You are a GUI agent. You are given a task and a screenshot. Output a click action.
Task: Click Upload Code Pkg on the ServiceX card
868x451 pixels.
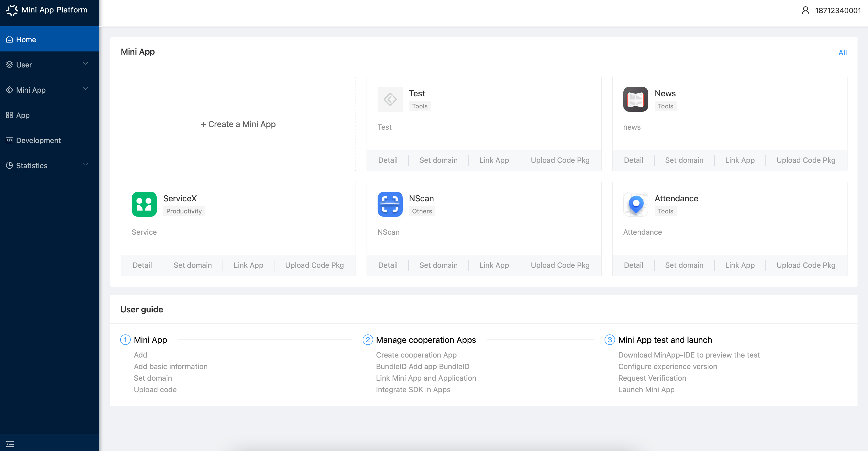(x=314, y=265)
